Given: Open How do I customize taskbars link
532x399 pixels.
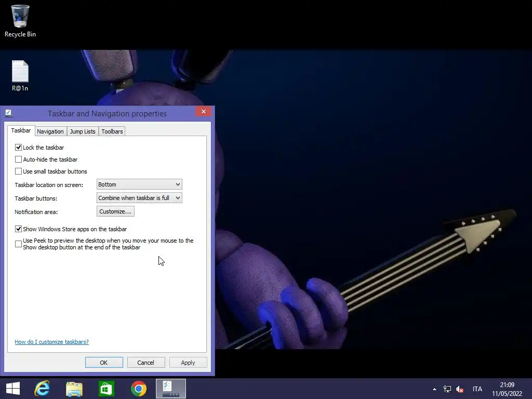Looking at the screenshot, I should (x=51, y=342).
